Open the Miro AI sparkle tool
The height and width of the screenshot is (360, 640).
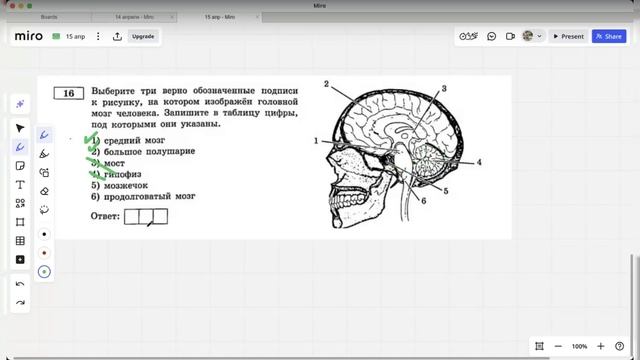tap(20, 104)
